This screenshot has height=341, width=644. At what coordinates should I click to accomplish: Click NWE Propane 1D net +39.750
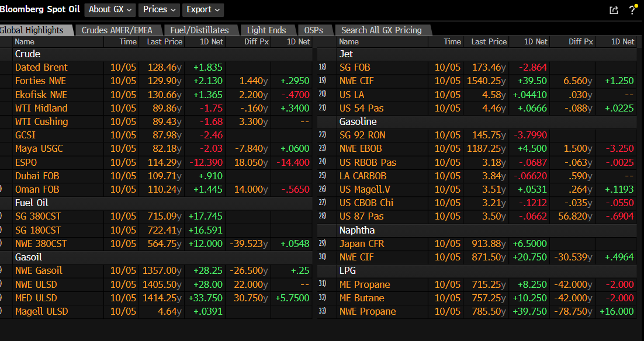coord(530,311)
